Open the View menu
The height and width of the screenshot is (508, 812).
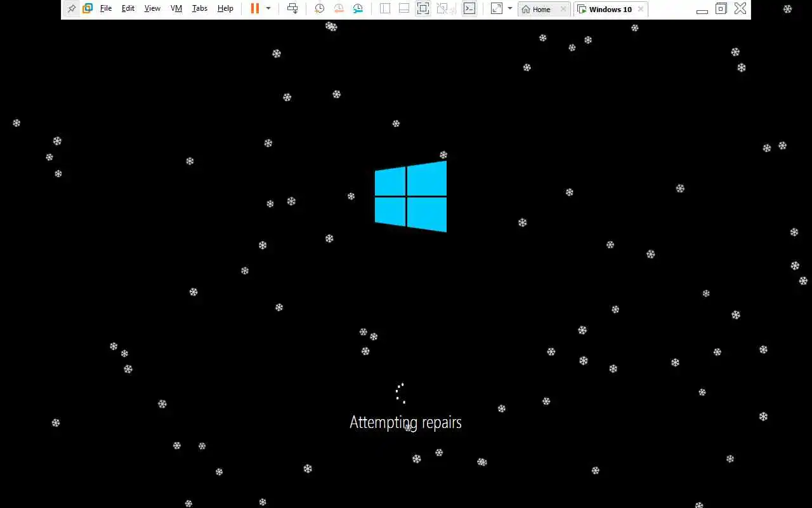coord(152,9)
